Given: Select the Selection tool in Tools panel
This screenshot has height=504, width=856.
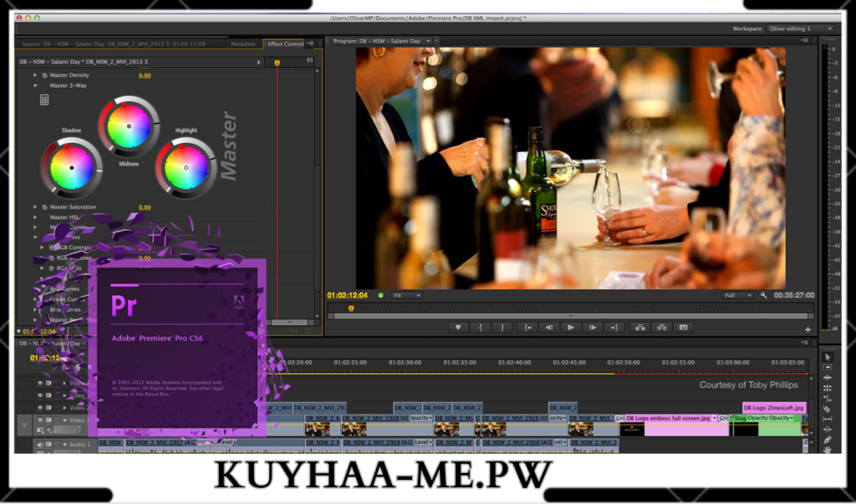Looking at the screenshot, I should (x=827, y=357).
